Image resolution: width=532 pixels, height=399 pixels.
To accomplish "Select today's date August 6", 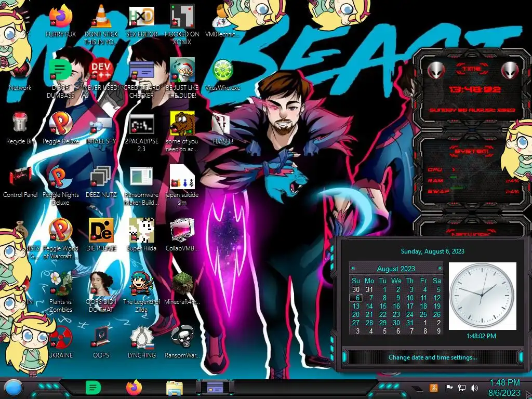I will coord(356,298).
